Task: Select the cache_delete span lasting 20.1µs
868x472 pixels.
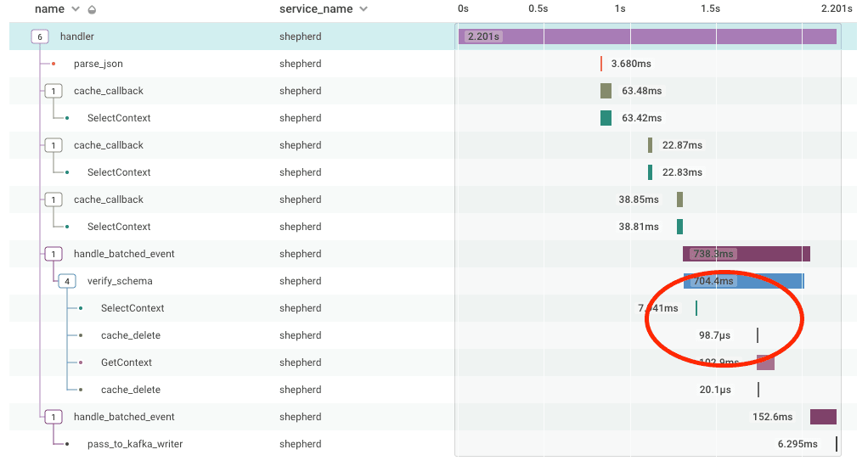Action: pos(130,390)
